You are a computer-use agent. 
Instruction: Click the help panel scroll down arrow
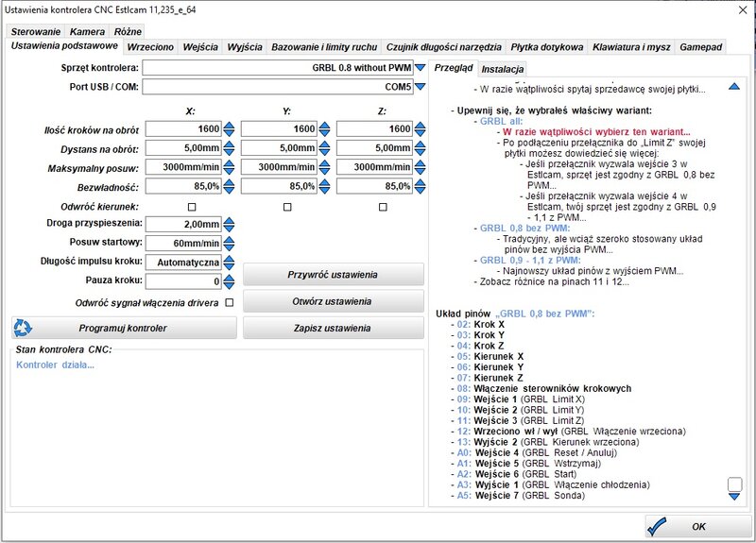pyautogui.click(x=734, y=497)
